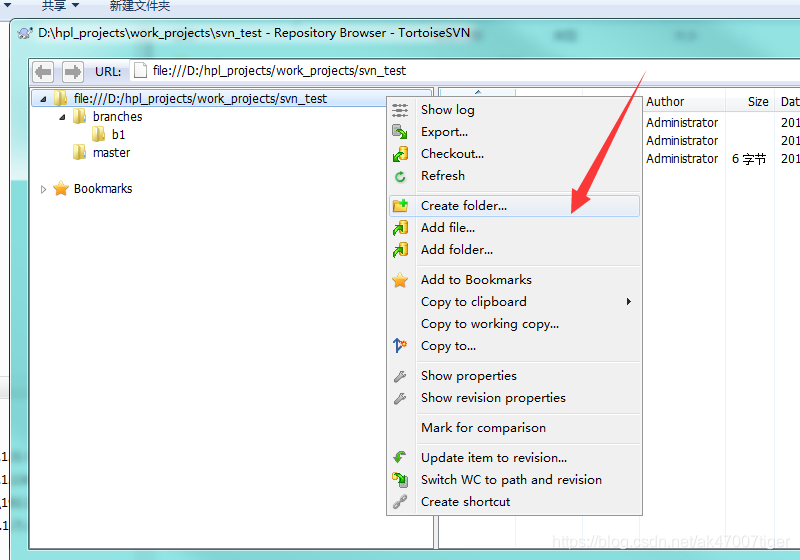Viewport: 800px width, 560px height.
Task: Click the Add file icon
Action: (x=400, y=228)
